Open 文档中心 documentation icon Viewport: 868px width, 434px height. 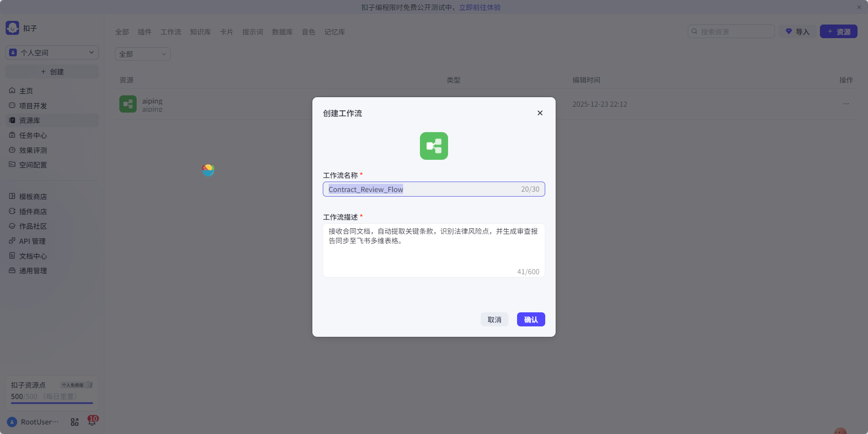(x=13, y=256)
